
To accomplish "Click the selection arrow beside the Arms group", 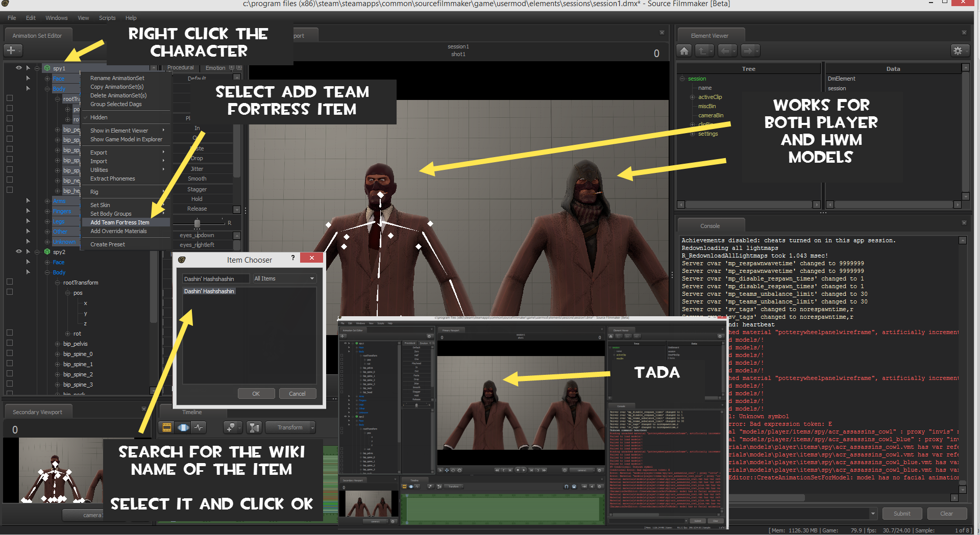I will 28,200.
